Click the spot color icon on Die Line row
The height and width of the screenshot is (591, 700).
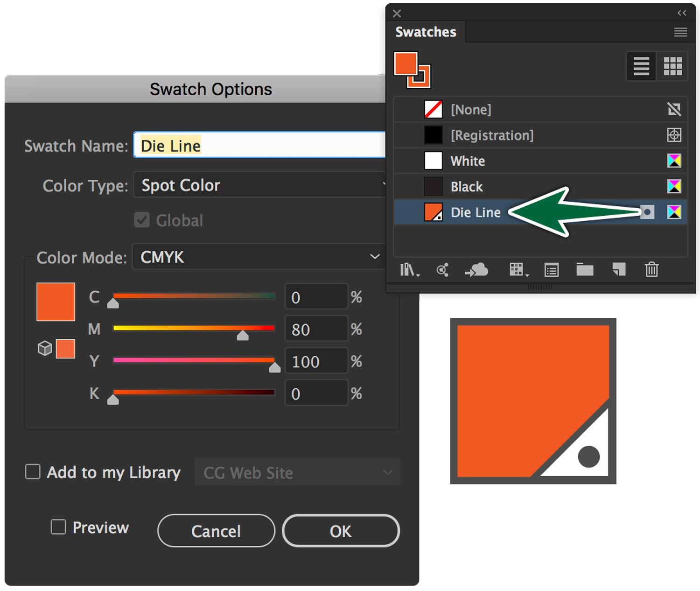pos(647,212)
